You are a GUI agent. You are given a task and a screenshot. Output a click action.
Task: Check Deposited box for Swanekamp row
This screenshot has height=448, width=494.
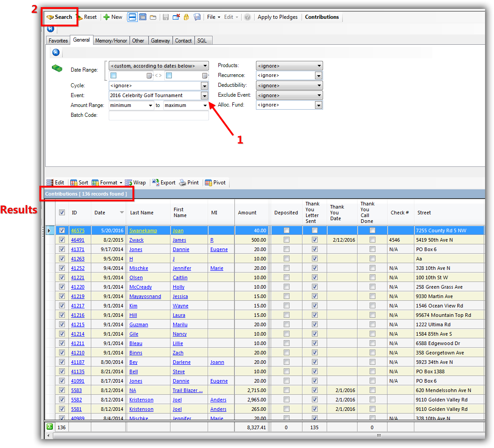pyautogui.click(x=286, y=230)
